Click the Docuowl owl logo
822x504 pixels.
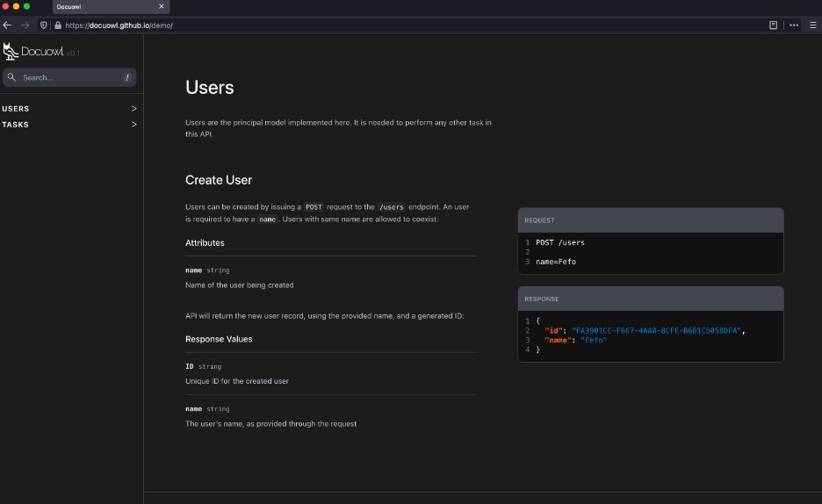11,51
